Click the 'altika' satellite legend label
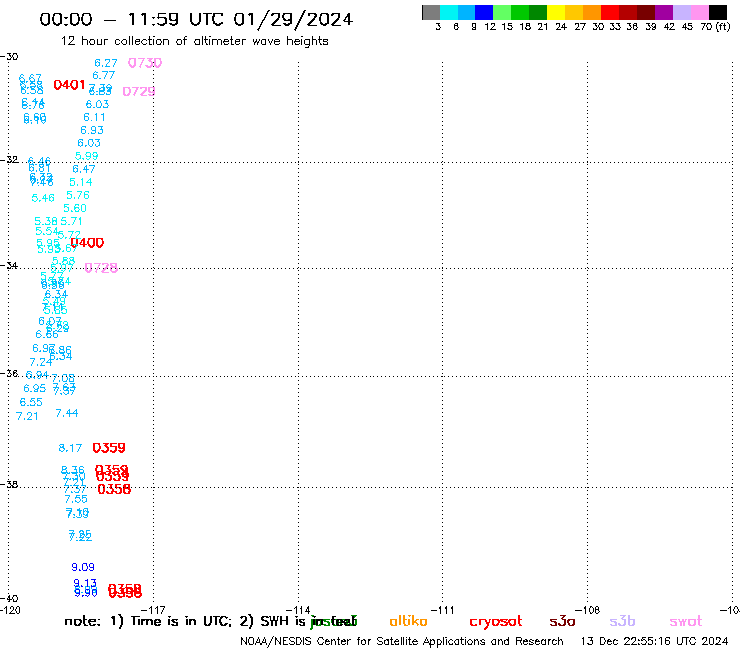740x650 pixels. [x=408, y=621]
